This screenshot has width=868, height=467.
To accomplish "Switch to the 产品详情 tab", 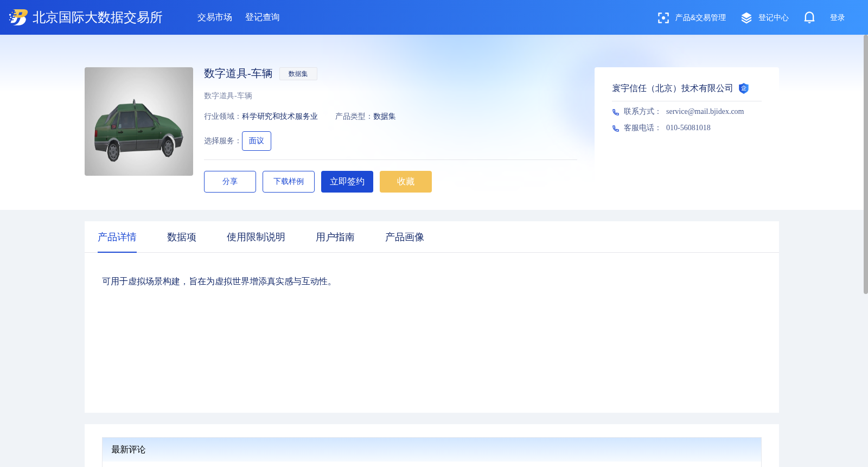I will [x=117, y=237].
